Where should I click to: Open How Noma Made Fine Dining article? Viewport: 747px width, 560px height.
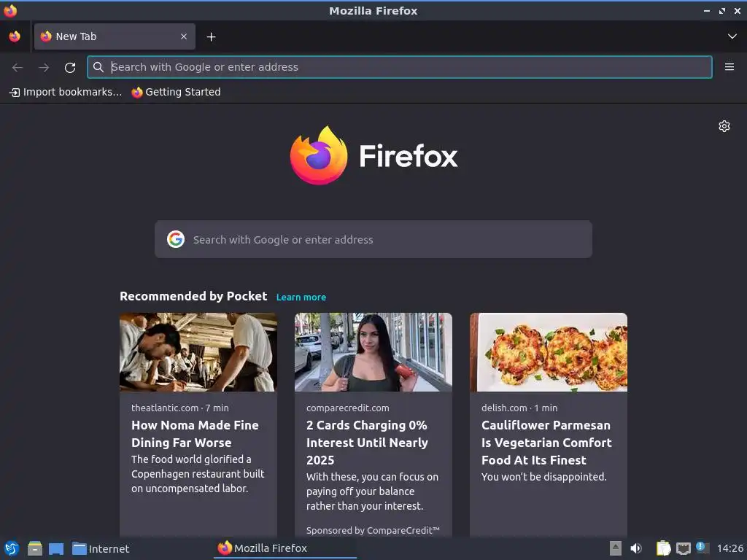(196, 434)
